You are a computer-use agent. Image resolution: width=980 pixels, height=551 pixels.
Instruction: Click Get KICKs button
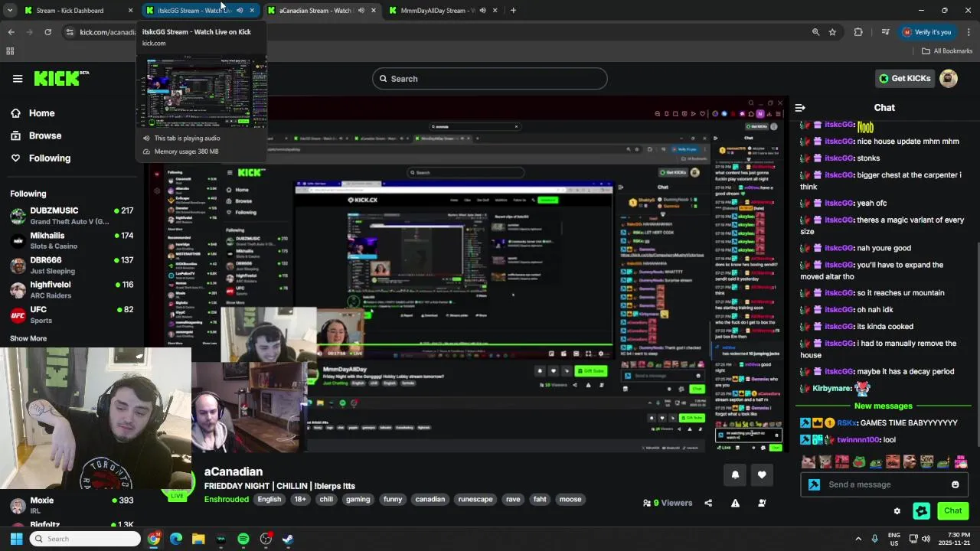pos(905,78)
